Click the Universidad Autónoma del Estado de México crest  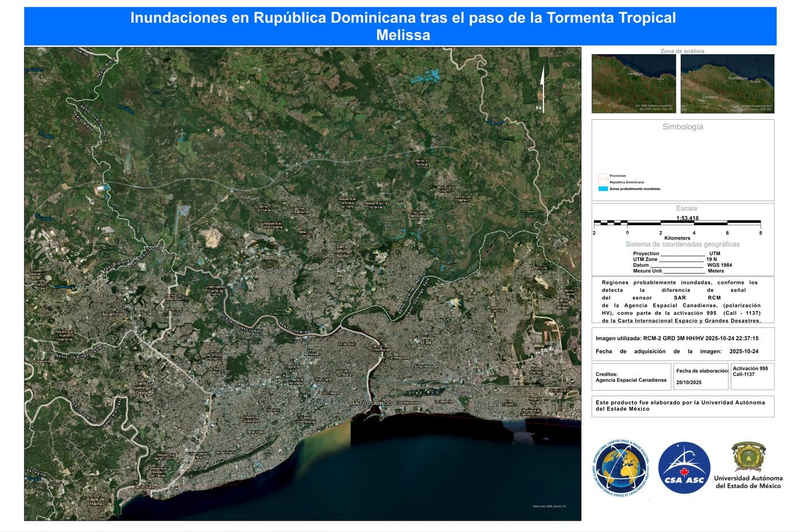pos(748,457)
